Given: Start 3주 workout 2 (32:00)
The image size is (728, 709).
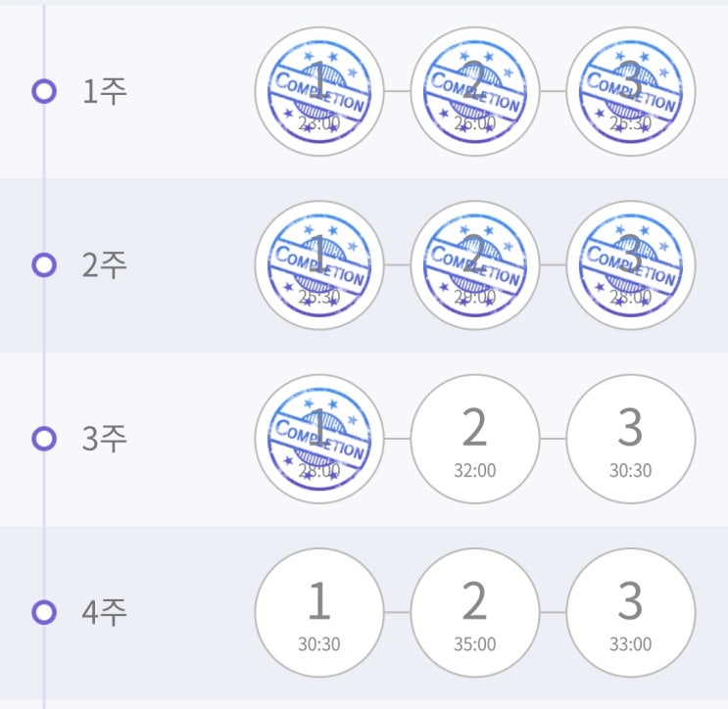Looking at the screenshot, I should [x=474, y=439].
